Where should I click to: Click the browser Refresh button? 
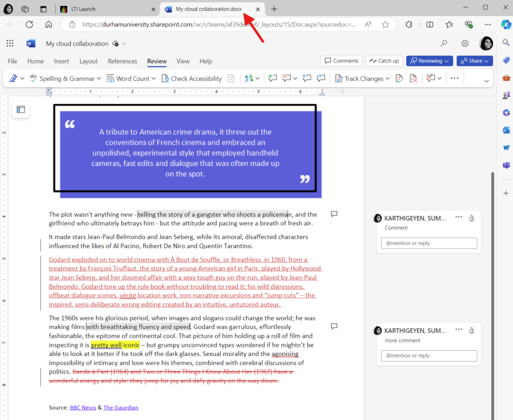30,24
